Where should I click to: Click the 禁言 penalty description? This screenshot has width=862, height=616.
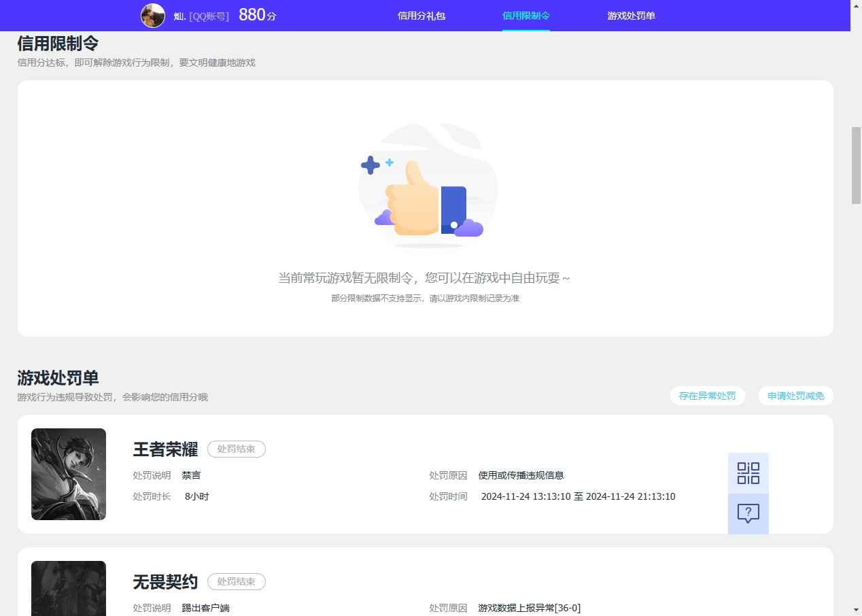191,475
